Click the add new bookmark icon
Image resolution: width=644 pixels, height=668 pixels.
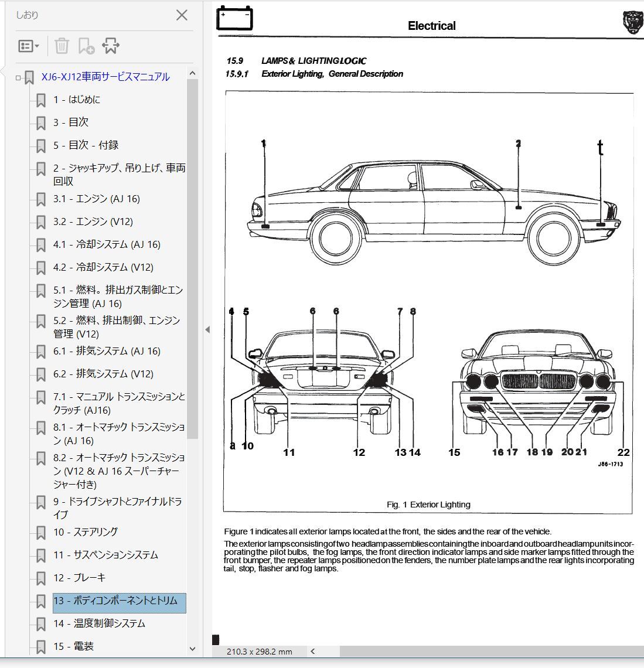(x=86, y=46)
